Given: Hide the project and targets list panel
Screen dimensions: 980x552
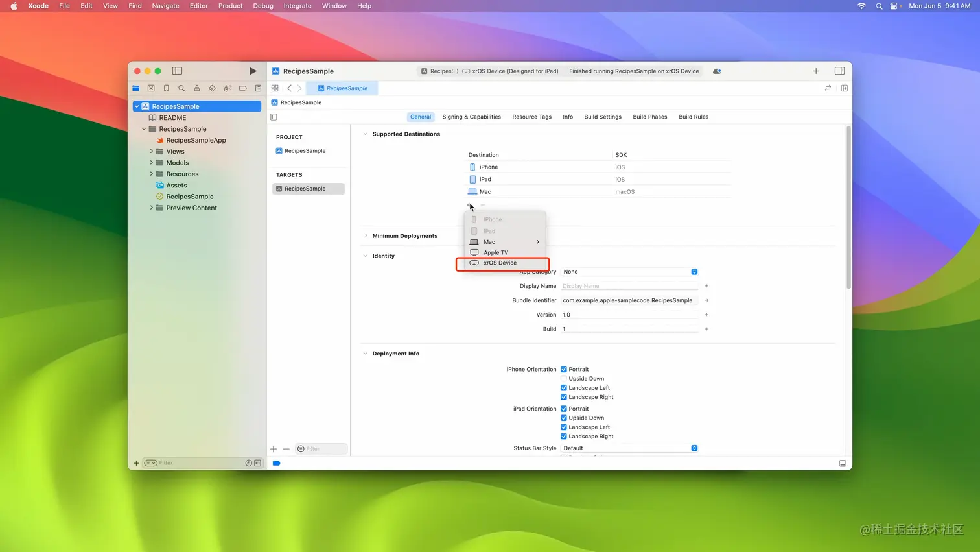Looking at the screenshot, I should 274,117.
